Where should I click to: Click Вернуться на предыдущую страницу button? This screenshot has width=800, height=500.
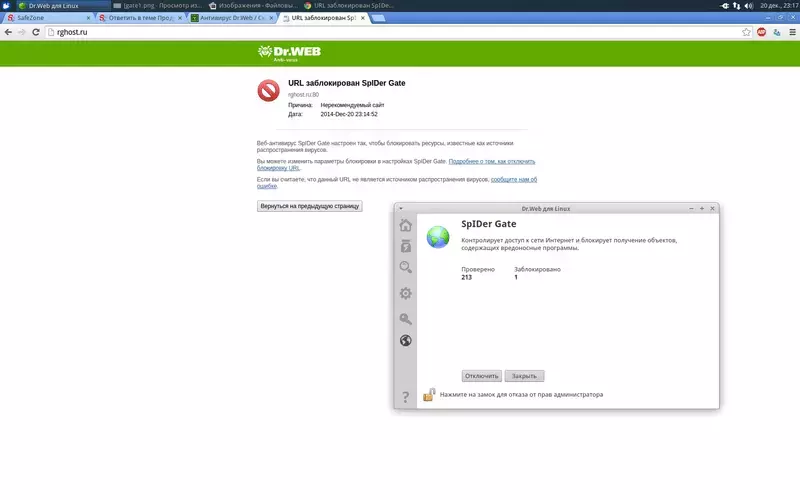pyautogui.click(x=310, y=206)
